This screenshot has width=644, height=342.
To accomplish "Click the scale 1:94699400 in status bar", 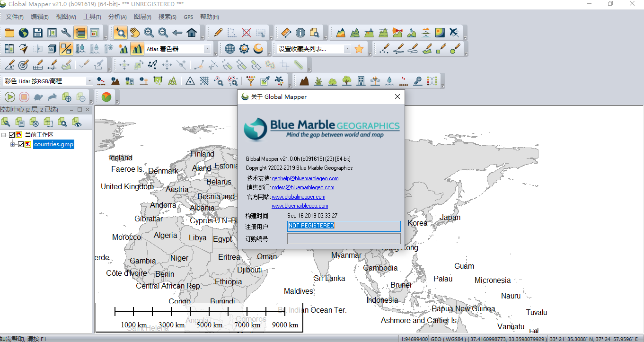I will coord(415,339).
